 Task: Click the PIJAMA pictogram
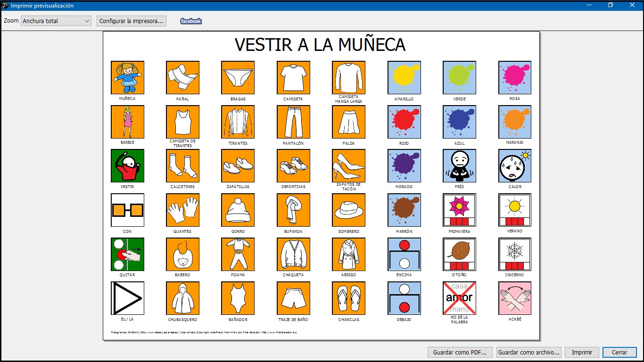click(238, 254)
